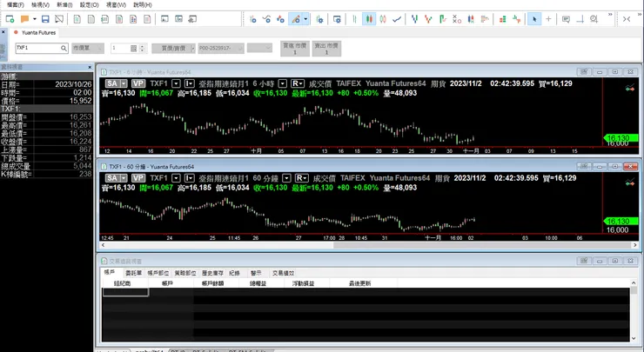
Task: Open the 檢視(V) menu
Action: [x=40, y=5]
